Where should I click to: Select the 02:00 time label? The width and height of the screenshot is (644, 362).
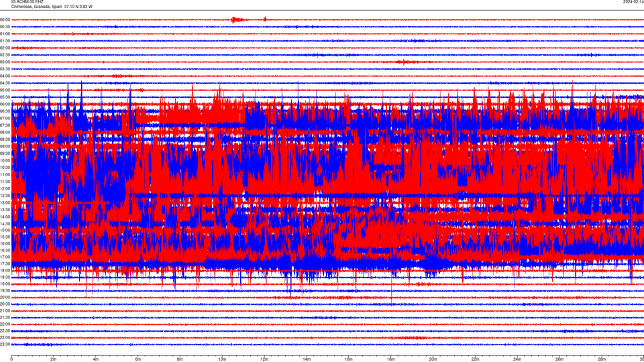(5, 48)
